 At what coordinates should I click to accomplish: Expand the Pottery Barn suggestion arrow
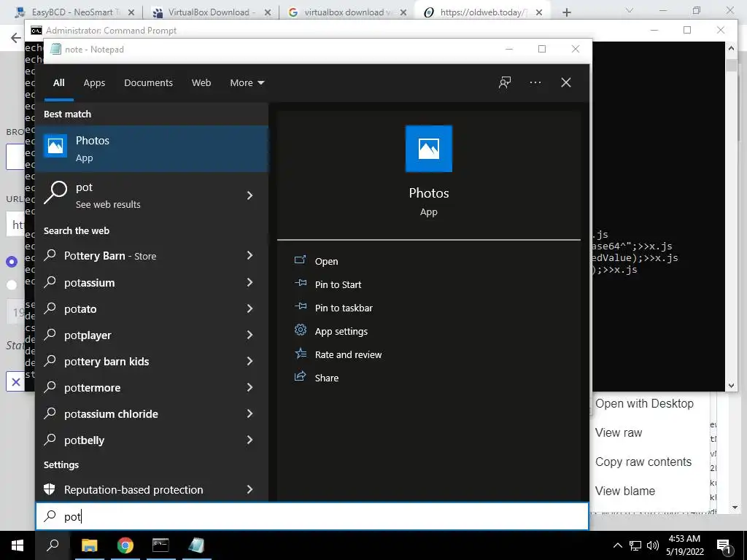[249, 255]
